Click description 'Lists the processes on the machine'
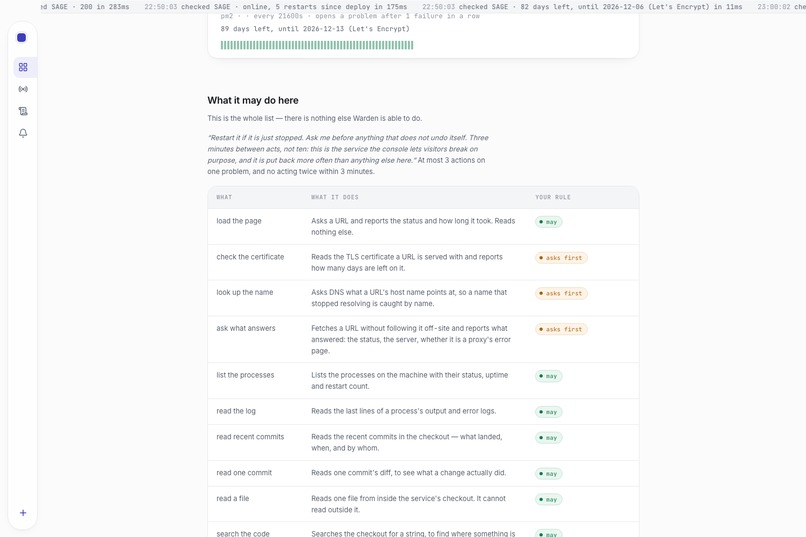The width and height of the screenshot is (806, 537). (409, 381)
